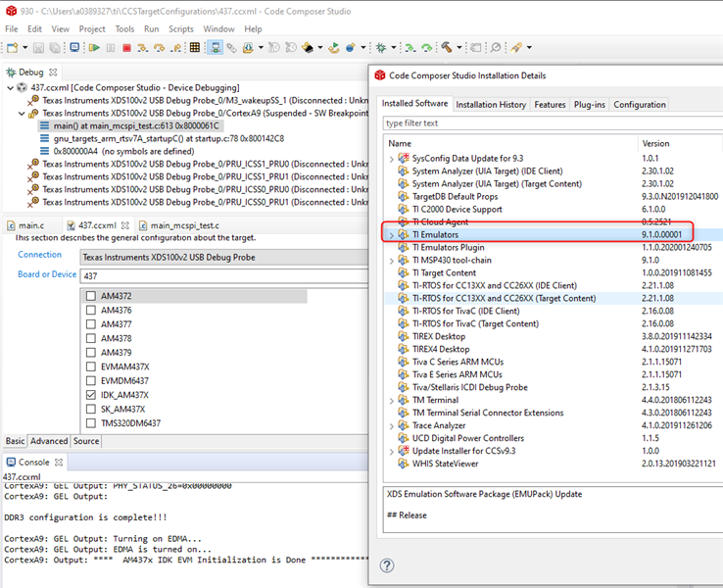Uncheck the IDK_AM437X device checkbox
723x588 pixels.
(91, 395)
